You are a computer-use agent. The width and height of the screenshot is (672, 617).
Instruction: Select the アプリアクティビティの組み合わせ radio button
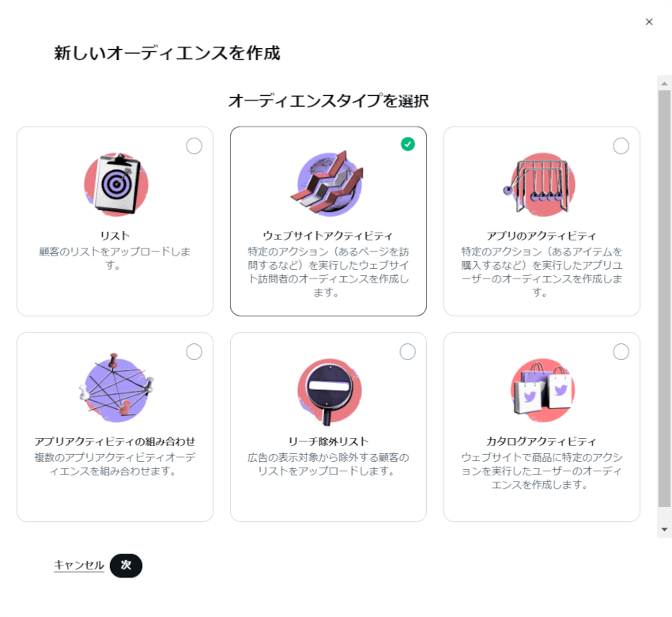click(x=194, y=351)
